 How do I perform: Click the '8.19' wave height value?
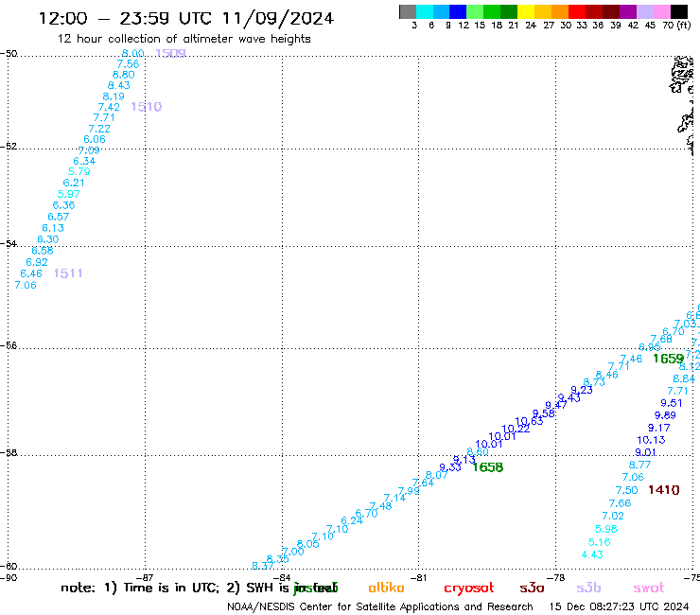pos(114,97)
